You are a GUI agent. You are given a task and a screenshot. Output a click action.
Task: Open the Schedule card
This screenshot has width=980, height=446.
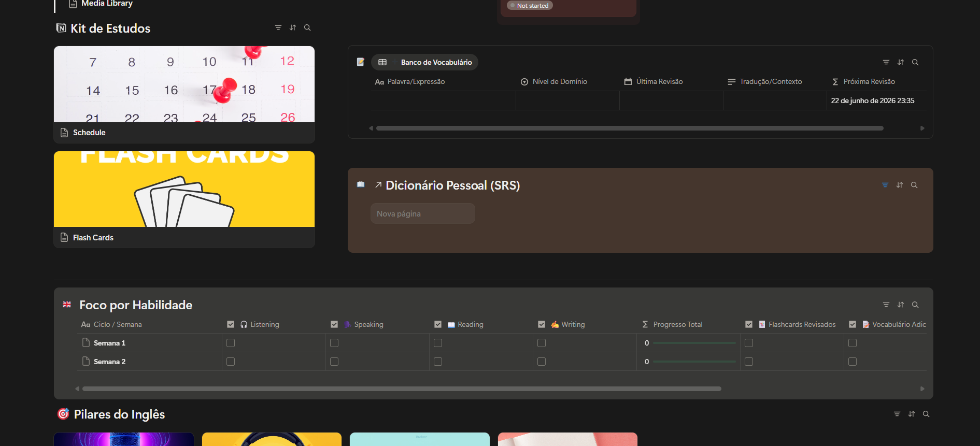coord(184,94)
